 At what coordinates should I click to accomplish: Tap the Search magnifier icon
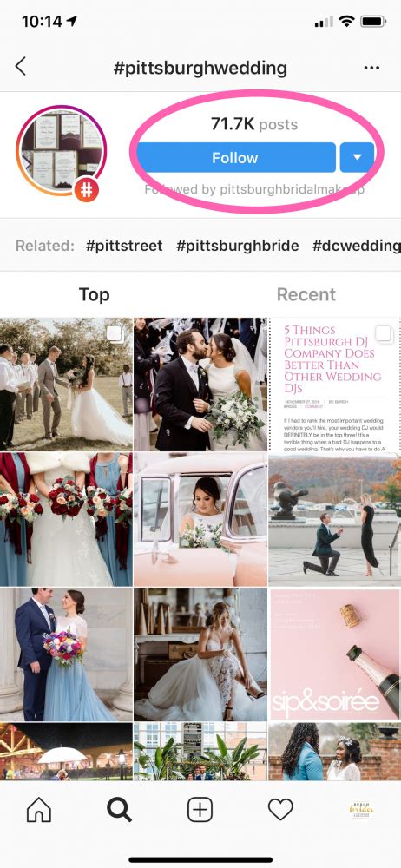[119, 811]
